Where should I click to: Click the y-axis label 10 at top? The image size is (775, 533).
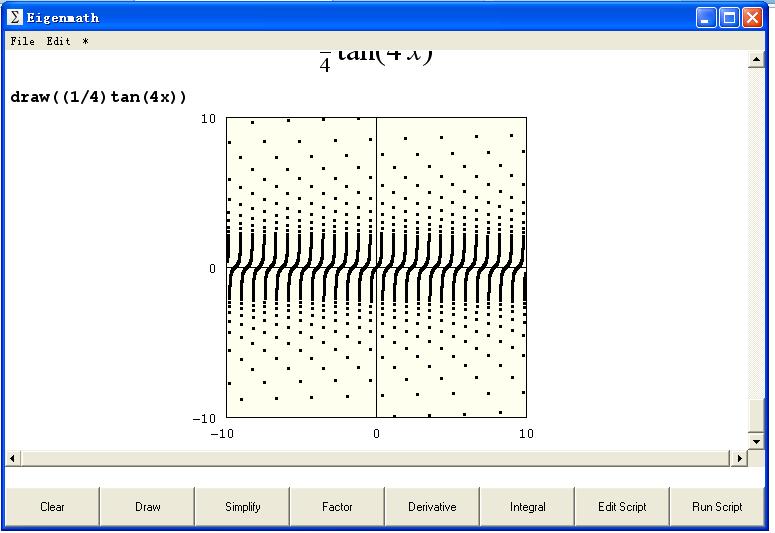click(x=208, y=119)
